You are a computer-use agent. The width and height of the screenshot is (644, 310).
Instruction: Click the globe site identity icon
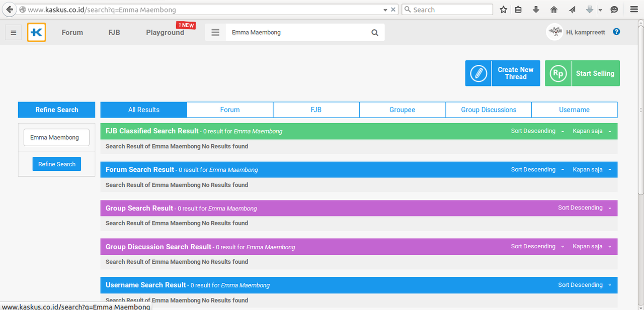22,10
